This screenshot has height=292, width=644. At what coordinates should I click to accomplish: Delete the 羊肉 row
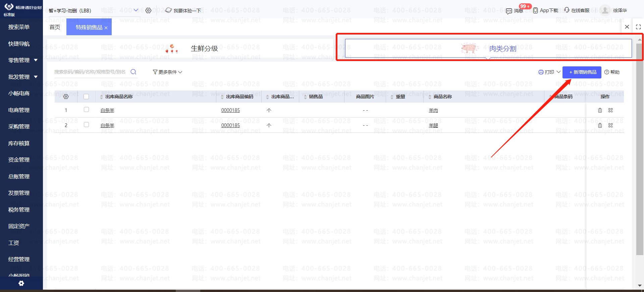point(600,110)
